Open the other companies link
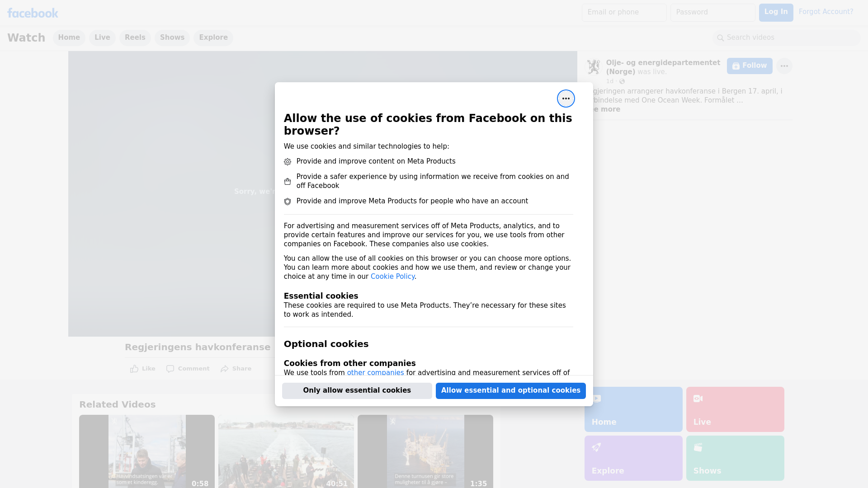The image size is (868, 488). point(375,373)
